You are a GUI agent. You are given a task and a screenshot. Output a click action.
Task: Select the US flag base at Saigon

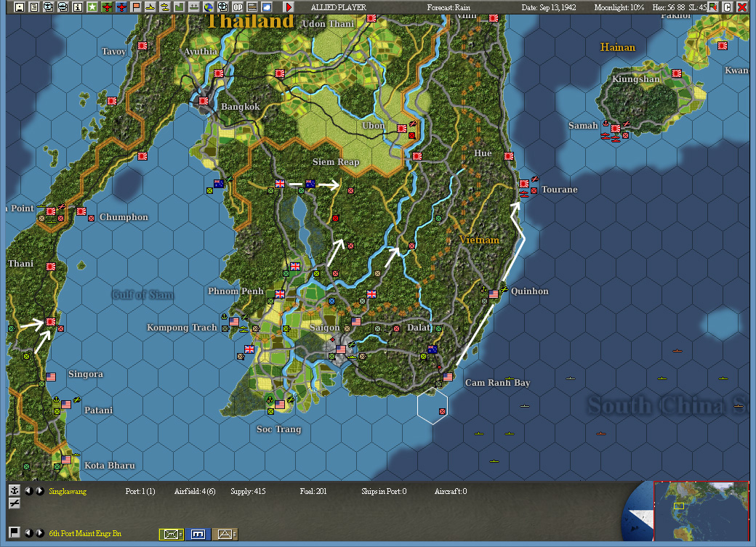coord(341,349)
